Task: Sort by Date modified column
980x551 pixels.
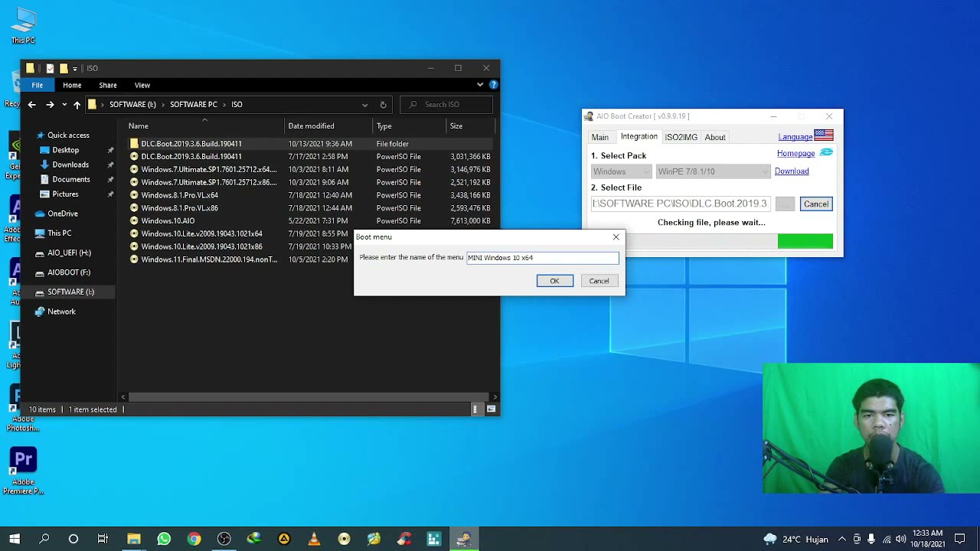Action: coord(329,126)
